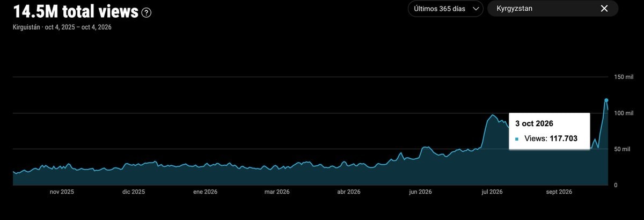Viewport: 644px width, 220px height.
Task: Click the abr 2026 axis label
Action: pos(348,192)
